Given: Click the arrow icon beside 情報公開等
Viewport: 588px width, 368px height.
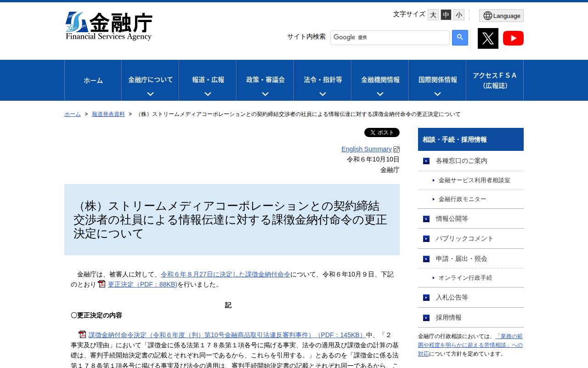Looking at the screenshot, I should (426, 219).
